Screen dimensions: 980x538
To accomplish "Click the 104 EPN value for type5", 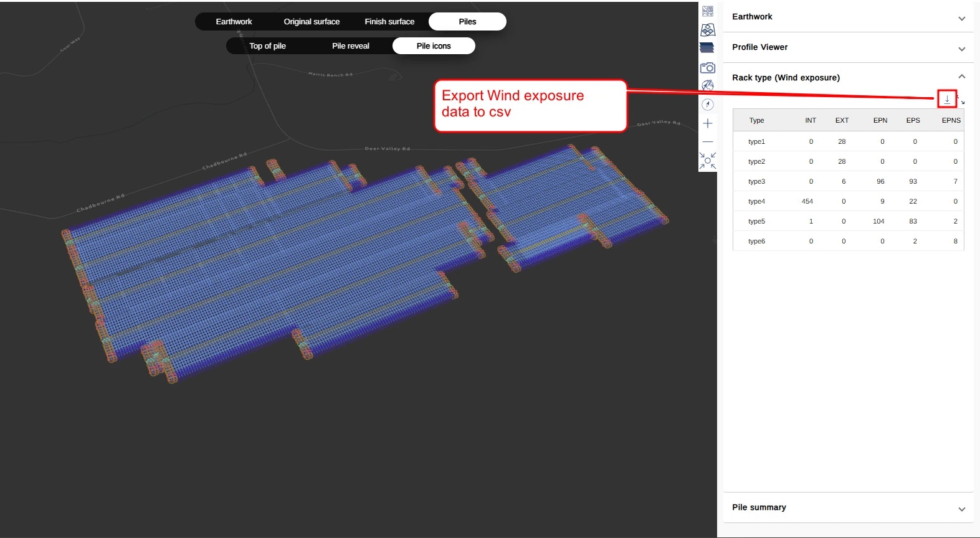I will coord(878,221).
